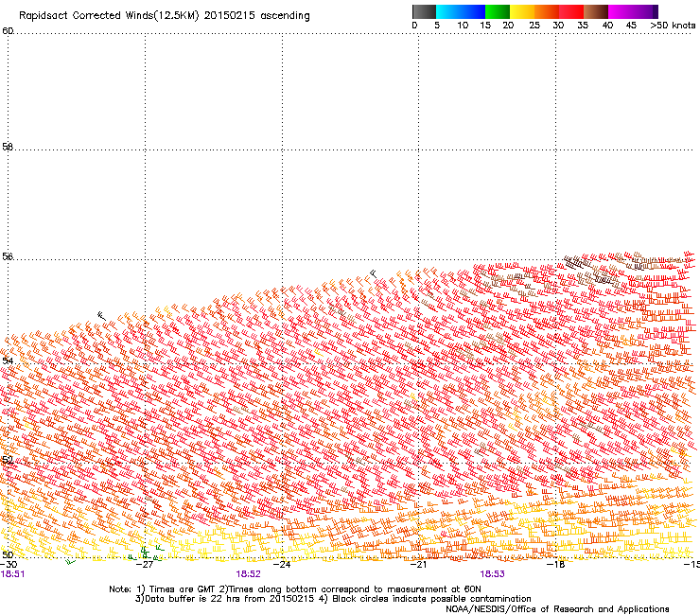Click the legend scale label 35
Viewport: 700px width, 615px height.
[583, 26]
